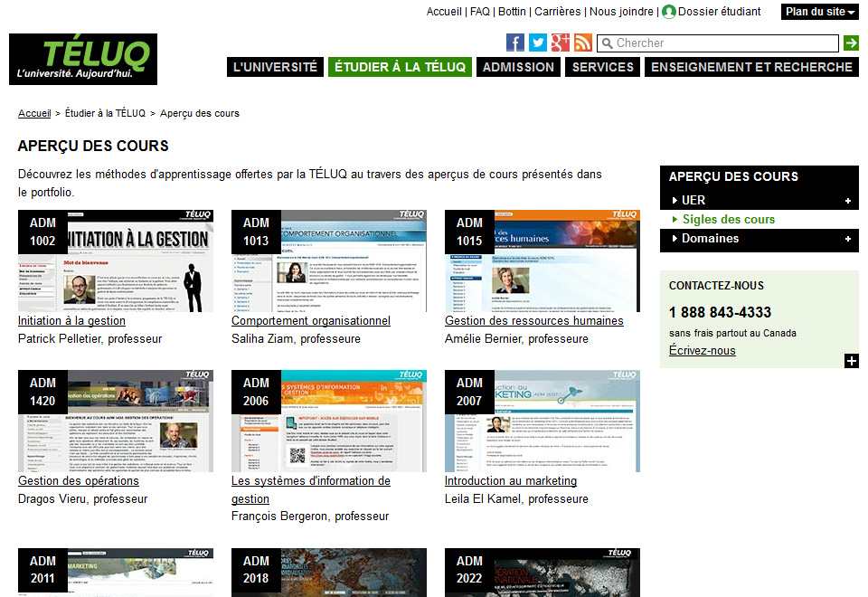The width and height of the screenshot is (868, 597).
Task: Click Saliha Ziam, professeure text
Action: coord(296,339)
